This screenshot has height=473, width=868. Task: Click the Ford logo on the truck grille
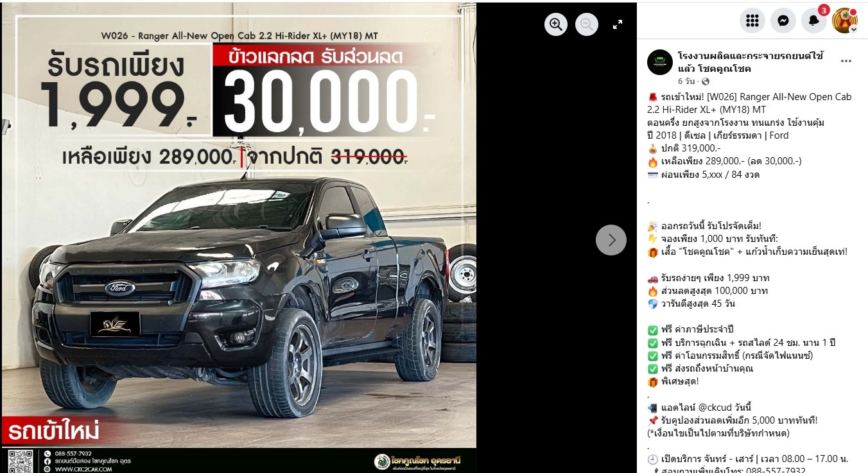pyautogui.click(x=120, y=288)
